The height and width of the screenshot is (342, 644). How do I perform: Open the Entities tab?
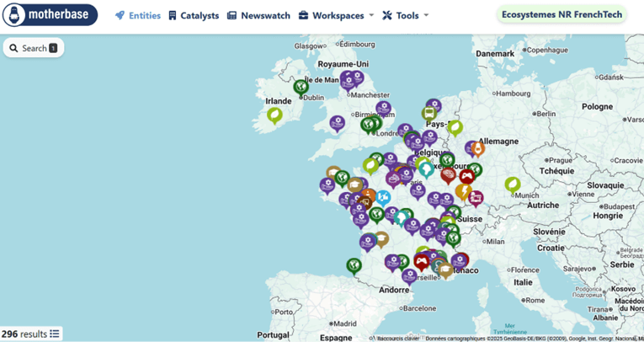138,15
